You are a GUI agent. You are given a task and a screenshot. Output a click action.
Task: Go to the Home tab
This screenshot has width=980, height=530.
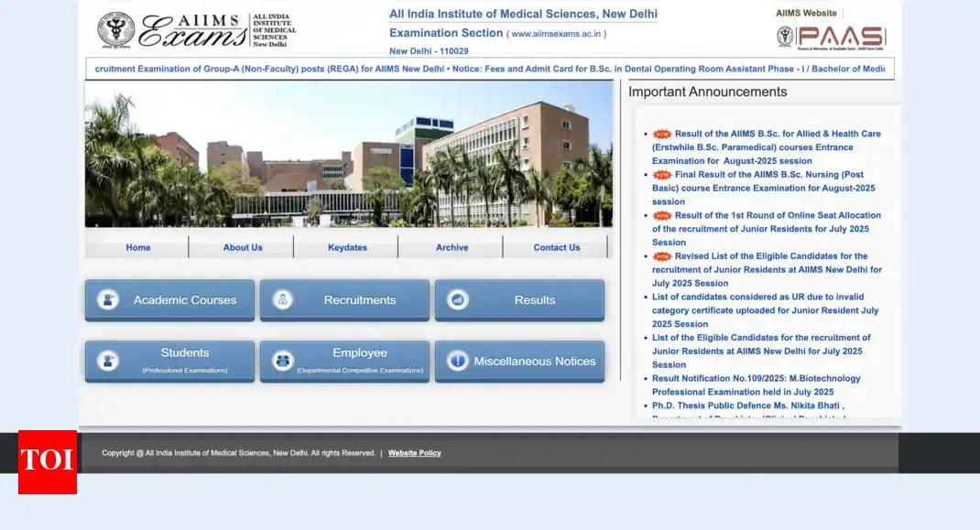point(138,247)
